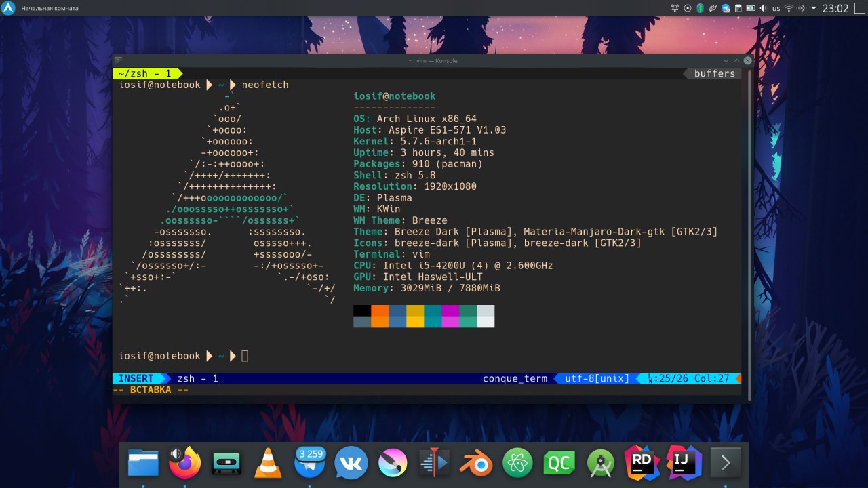
Task: Click the terminal cursor at the prompt
Action: point(245,356)
